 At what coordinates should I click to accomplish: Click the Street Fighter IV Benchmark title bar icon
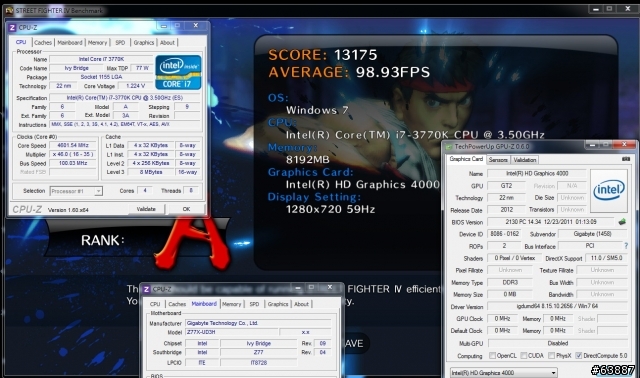[9, 10]
